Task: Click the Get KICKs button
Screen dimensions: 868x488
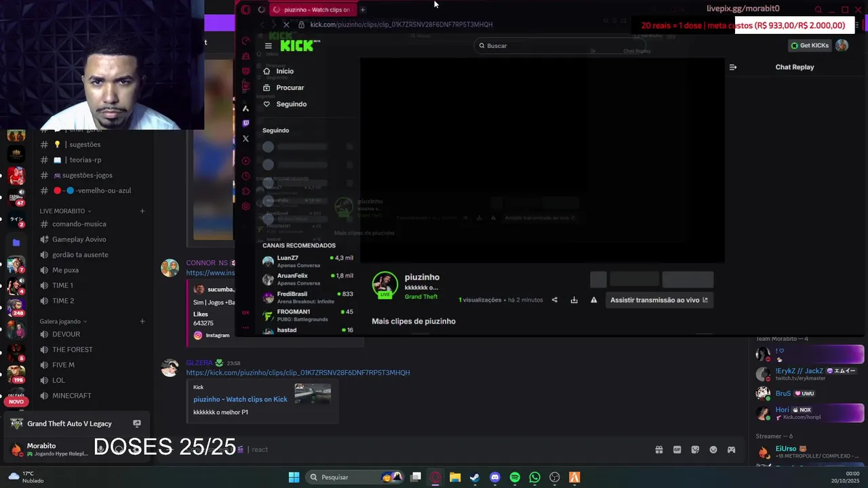Action: coord(810,45)
